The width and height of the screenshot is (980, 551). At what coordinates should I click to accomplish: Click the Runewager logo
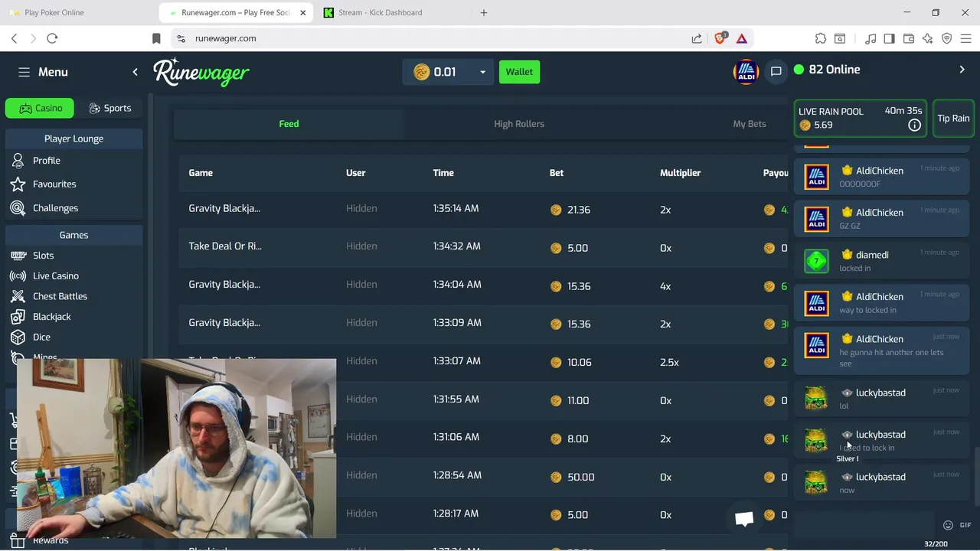pyautogui.click(x=201, y=72)
